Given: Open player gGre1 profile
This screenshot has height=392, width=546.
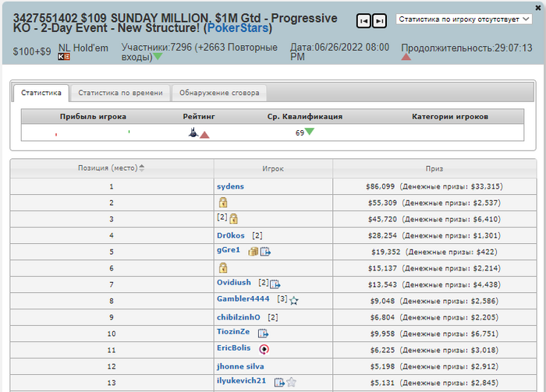Looking at the screenshot, I should [x=229, y=249].
